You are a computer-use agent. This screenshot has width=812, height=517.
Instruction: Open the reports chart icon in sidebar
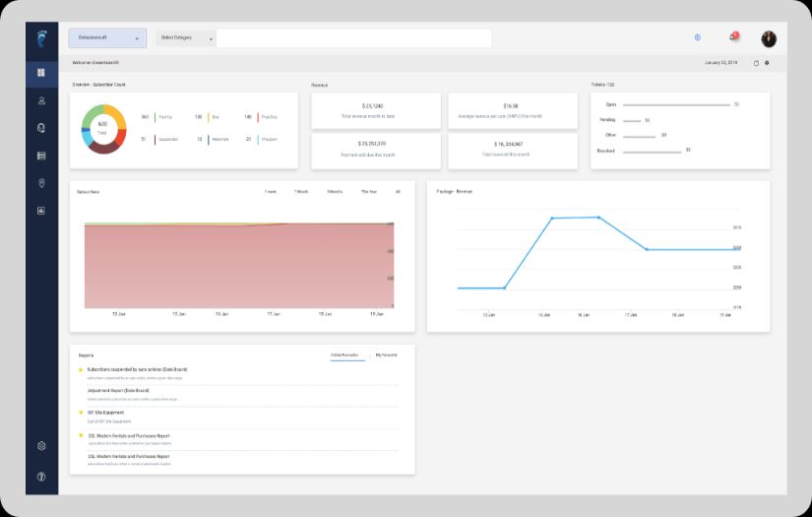click(41, 211)
